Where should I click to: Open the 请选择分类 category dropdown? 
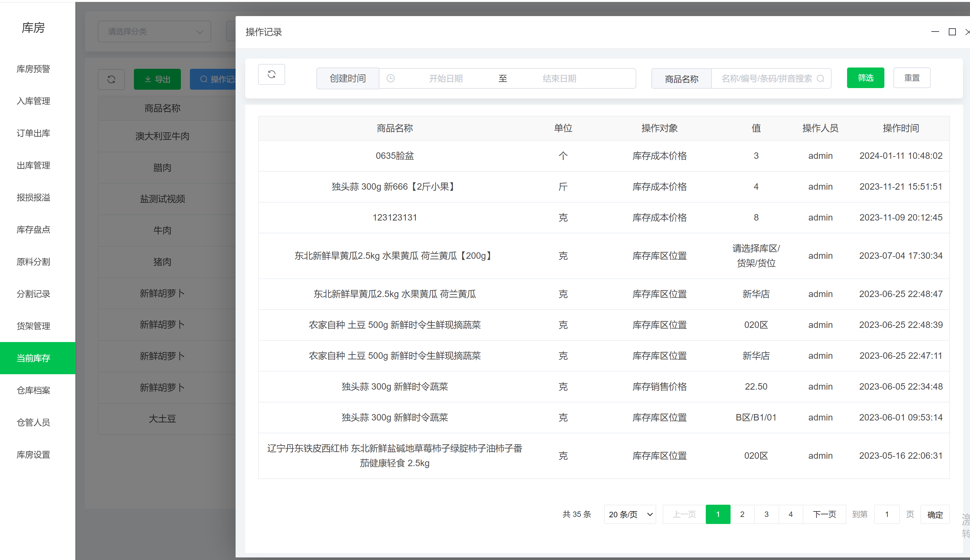pos(154,32)
